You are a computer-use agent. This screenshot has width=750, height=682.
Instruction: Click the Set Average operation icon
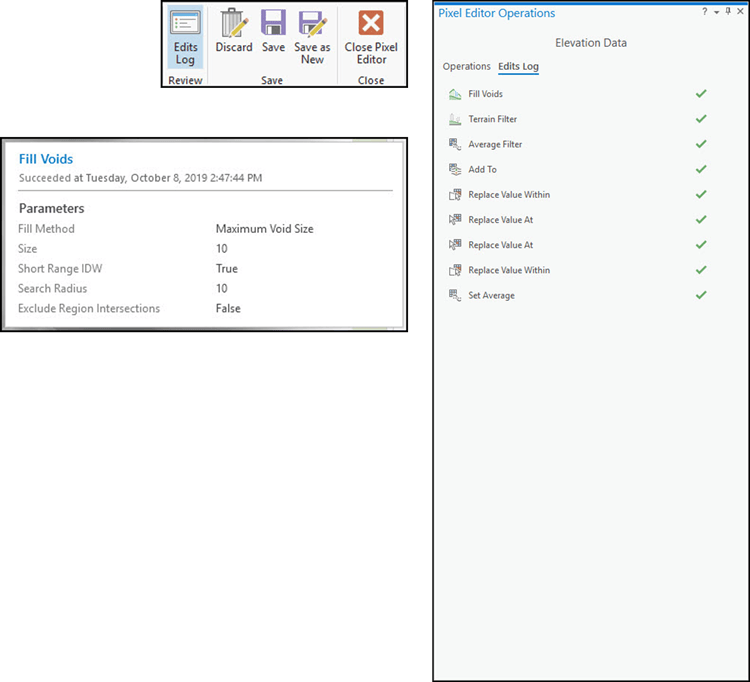455,295
